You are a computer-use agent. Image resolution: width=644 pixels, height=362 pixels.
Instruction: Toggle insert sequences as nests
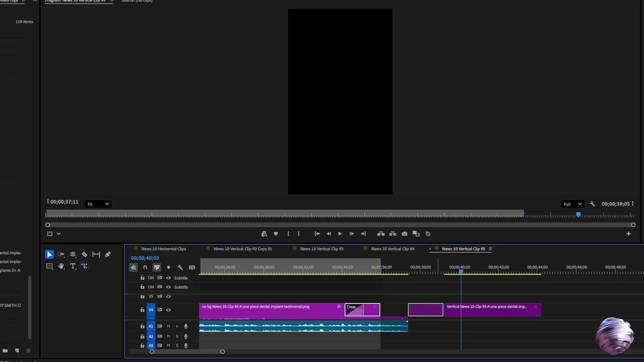[133, 267]
